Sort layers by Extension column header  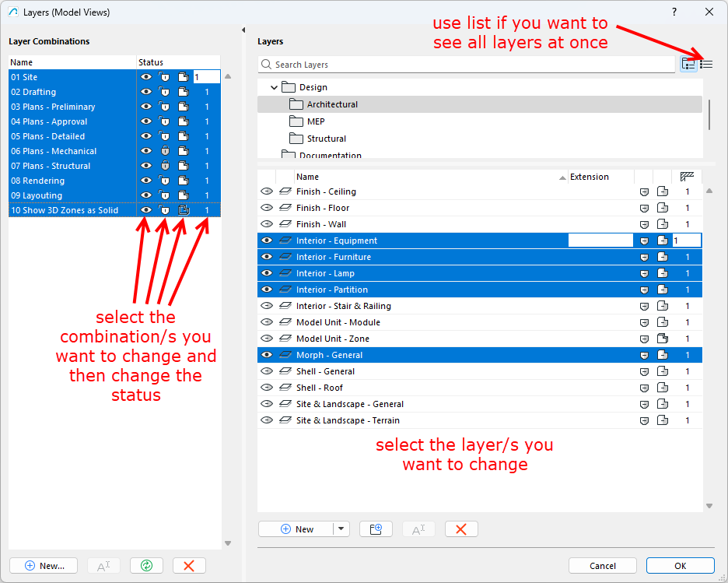coord(600,177)
